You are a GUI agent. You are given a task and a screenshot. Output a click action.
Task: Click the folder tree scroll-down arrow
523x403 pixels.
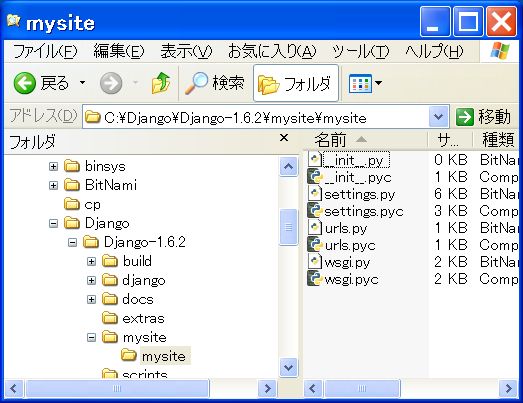point(289,367)
